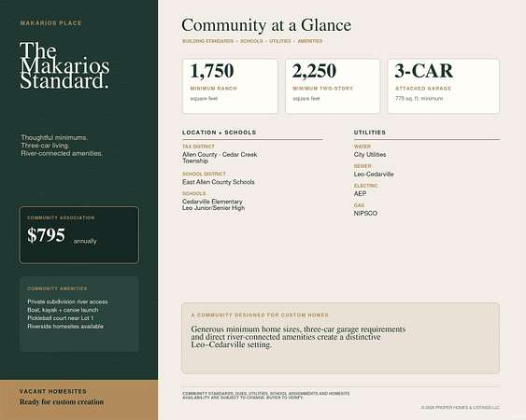Image resolution: width=526 pixels, height=420 pixels.
Task: Click the Proper Homes copyright notice
Action: click(461, 408)
